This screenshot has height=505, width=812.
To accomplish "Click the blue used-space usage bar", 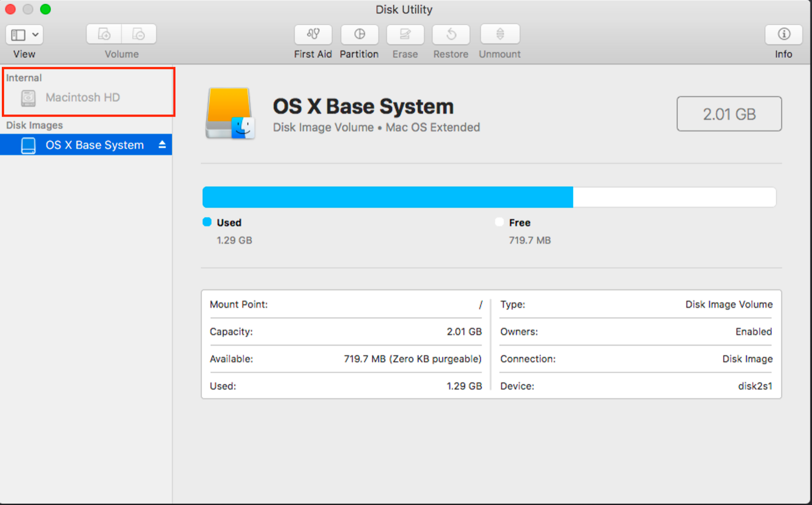I will click(x=387, y=197).
